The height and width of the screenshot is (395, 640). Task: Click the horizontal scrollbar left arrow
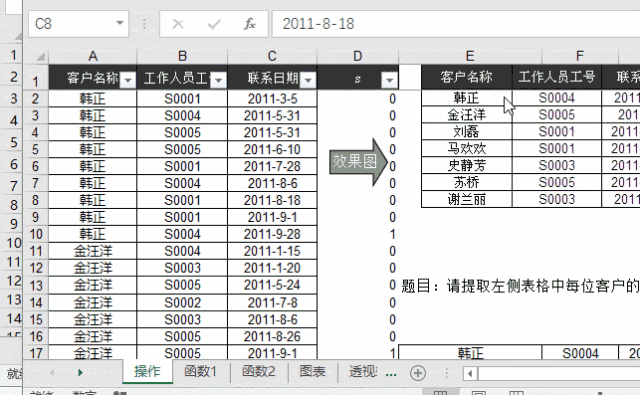(470, 373)
